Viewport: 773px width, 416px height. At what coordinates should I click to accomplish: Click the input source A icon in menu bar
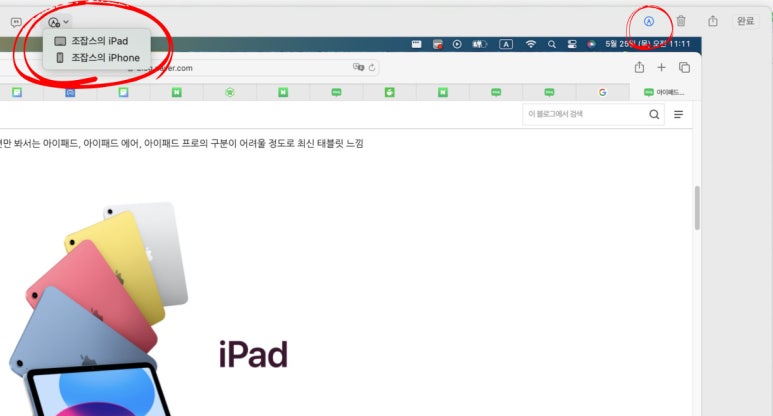506,44
